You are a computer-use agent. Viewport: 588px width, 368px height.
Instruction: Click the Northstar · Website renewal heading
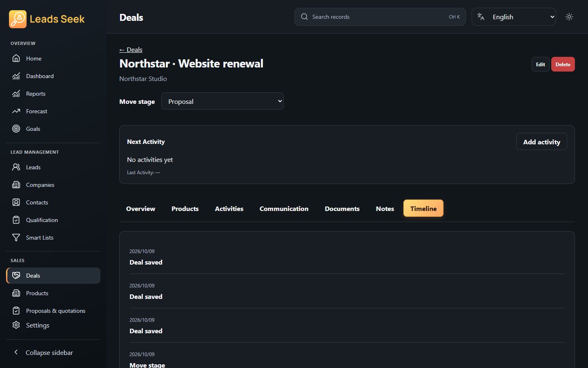[191, 63]
